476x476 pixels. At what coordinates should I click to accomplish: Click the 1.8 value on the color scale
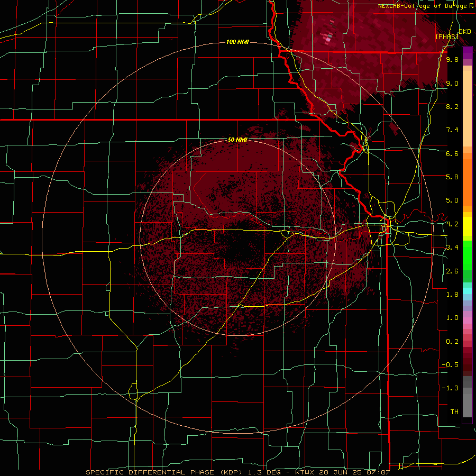[x=452, y=295]
